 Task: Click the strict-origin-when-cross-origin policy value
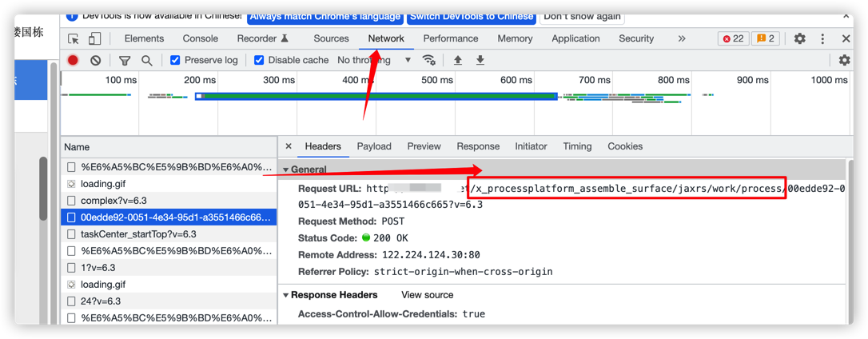[464, 271]
